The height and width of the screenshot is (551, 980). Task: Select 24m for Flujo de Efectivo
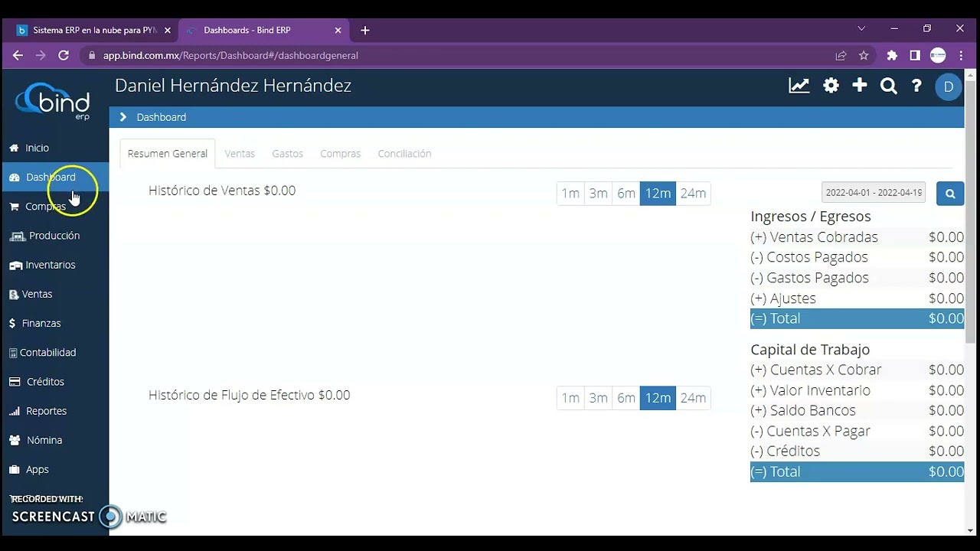coord(693,398)
